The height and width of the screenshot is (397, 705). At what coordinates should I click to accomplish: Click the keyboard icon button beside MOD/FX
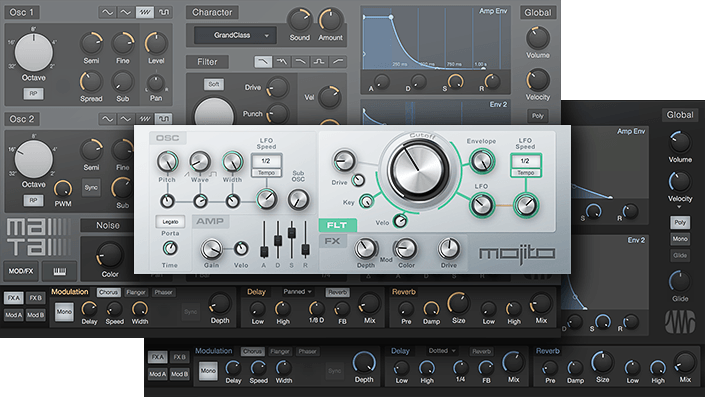pos(59,271)
